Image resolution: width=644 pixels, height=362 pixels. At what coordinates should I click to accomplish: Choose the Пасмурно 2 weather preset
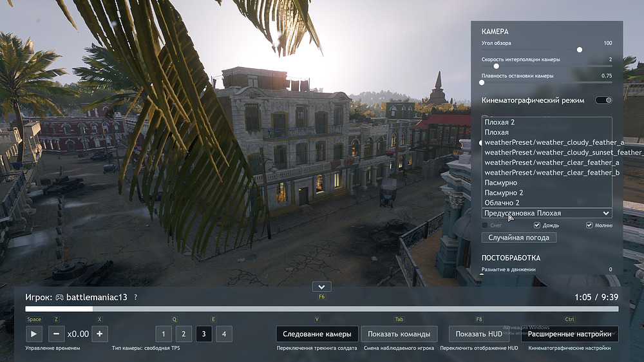[x=547, y=193]
